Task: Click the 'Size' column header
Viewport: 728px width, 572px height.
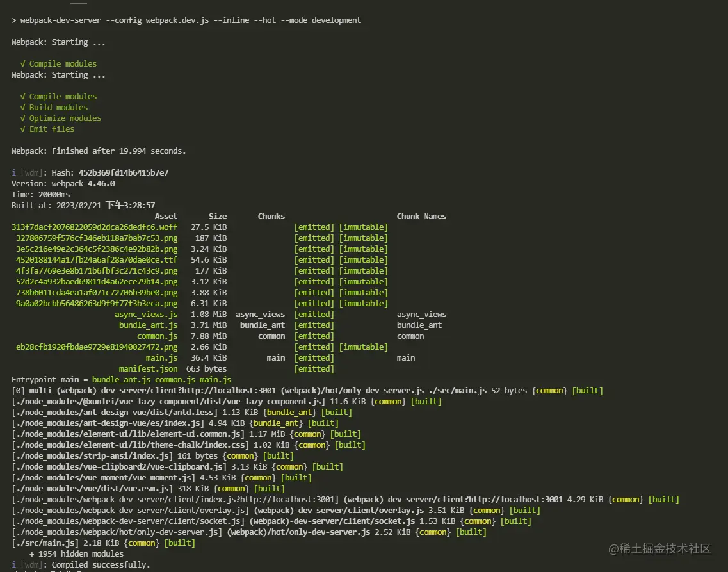Action: click(x=218, y=217)
